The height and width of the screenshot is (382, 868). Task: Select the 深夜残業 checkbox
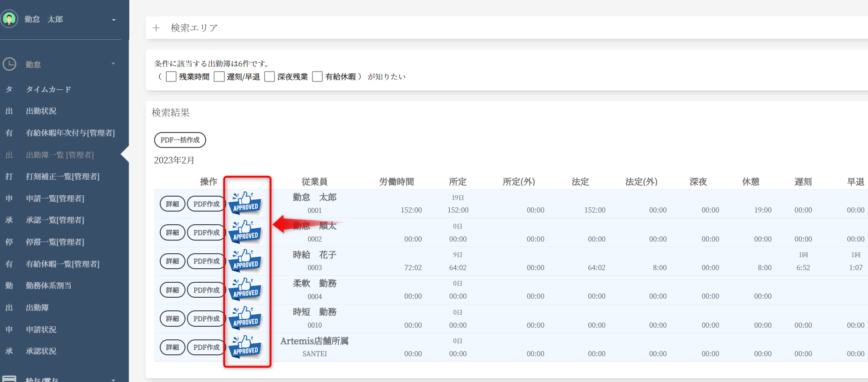click(270, 77)
